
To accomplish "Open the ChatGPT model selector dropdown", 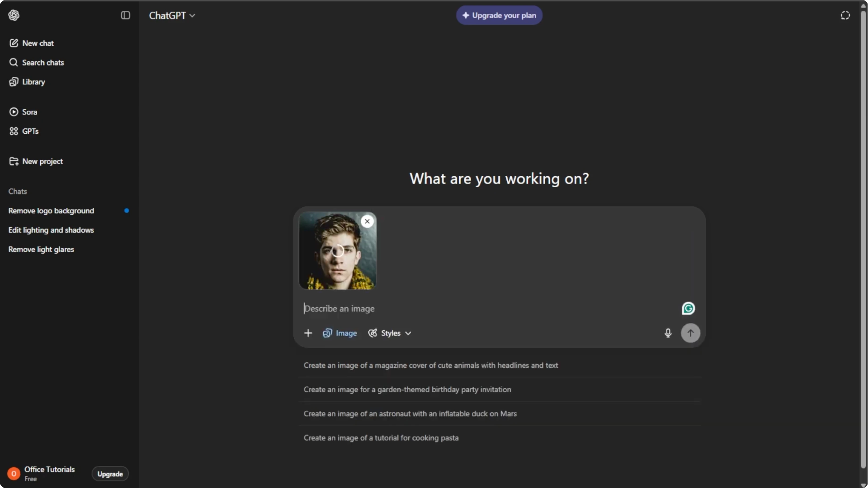I will tap(172, 16).
